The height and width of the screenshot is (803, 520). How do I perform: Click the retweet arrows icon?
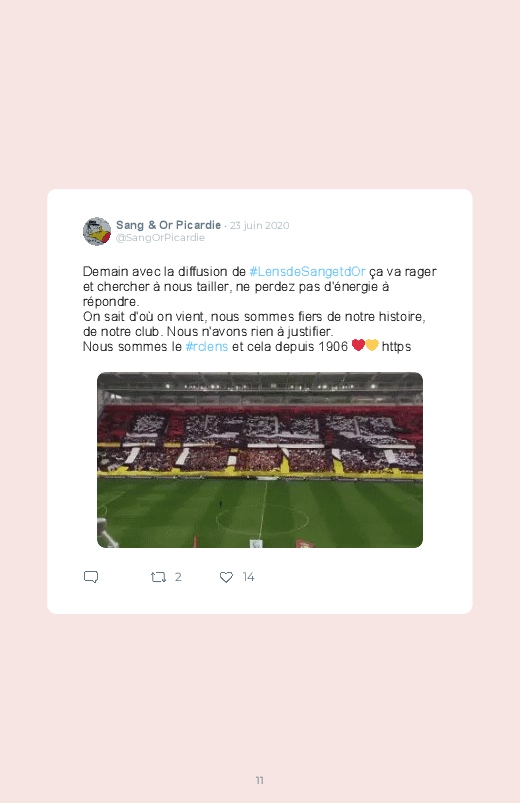coord(158,577)
